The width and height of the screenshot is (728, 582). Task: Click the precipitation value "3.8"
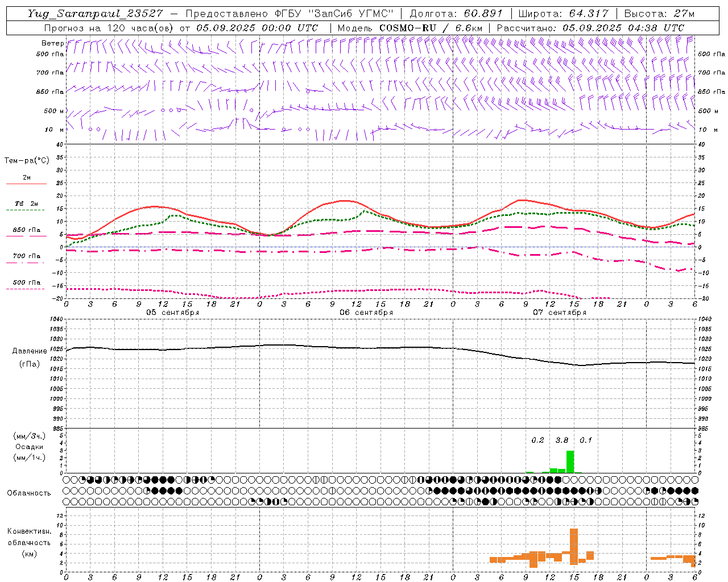562,440
